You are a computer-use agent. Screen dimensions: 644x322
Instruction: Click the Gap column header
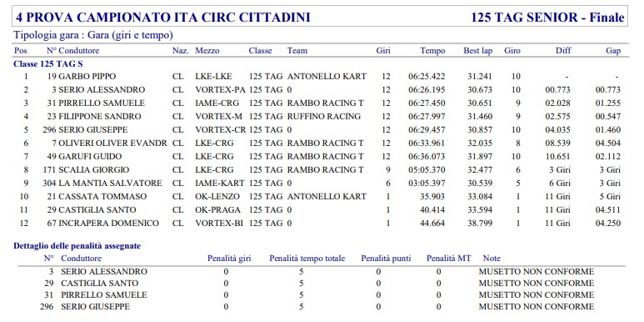[x=613, y=51]
